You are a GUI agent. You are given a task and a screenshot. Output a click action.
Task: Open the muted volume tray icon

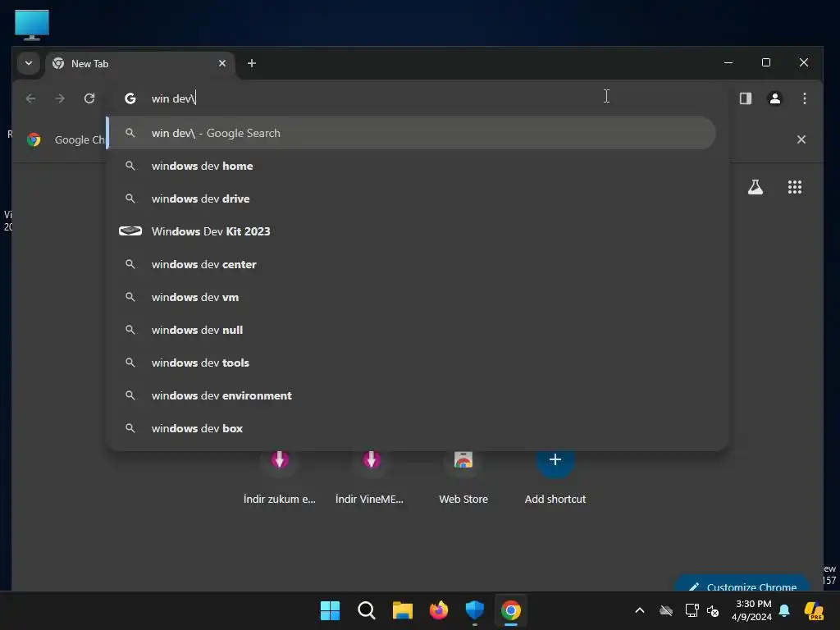(x=713, y=610)
